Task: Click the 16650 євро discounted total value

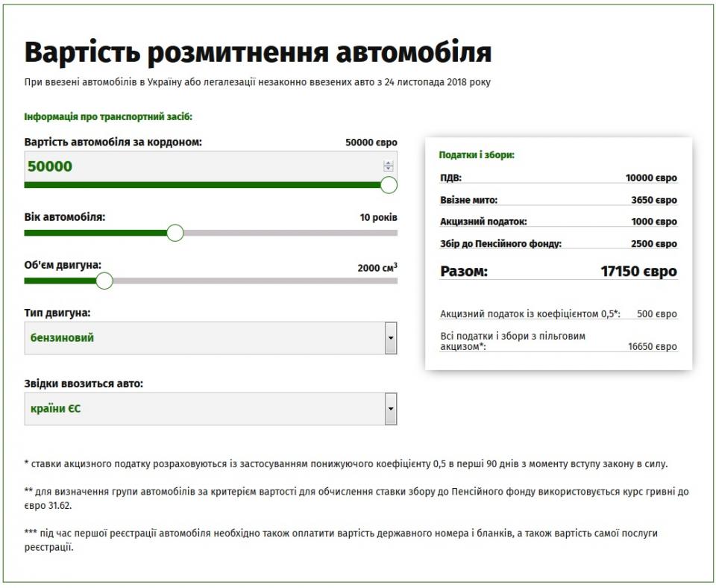Action: (652, 347)
